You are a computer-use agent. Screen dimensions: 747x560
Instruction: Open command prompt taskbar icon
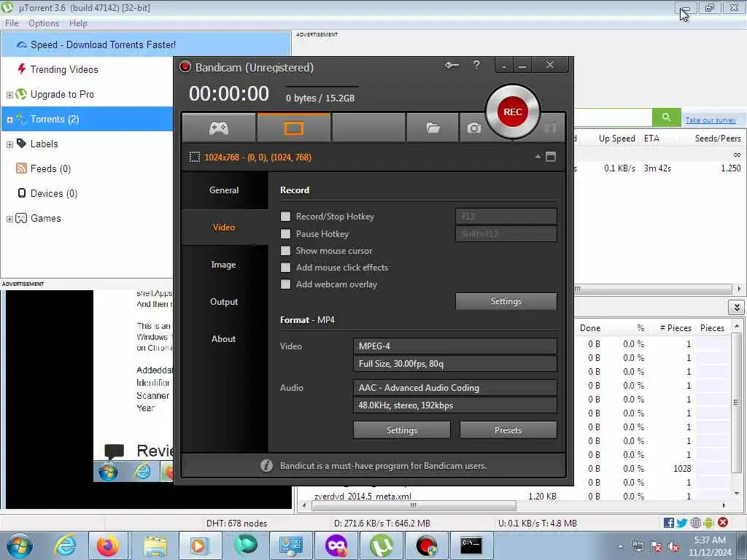471,545
